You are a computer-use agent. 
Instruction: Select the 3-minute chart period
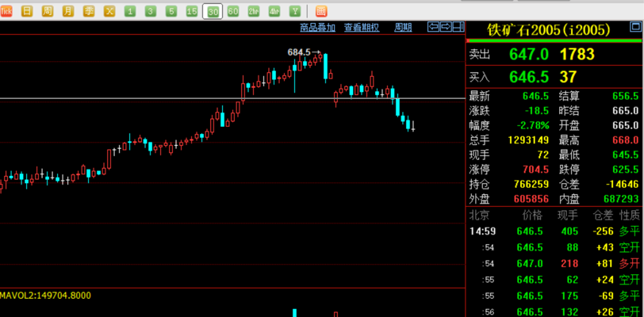click(x=151, y=11)
